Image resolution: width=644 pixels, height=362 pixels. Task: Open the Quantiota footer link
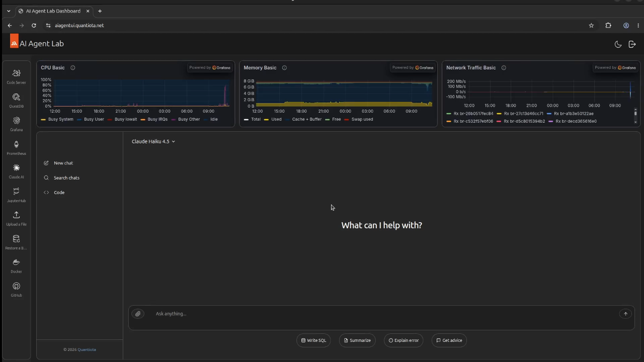87,350
